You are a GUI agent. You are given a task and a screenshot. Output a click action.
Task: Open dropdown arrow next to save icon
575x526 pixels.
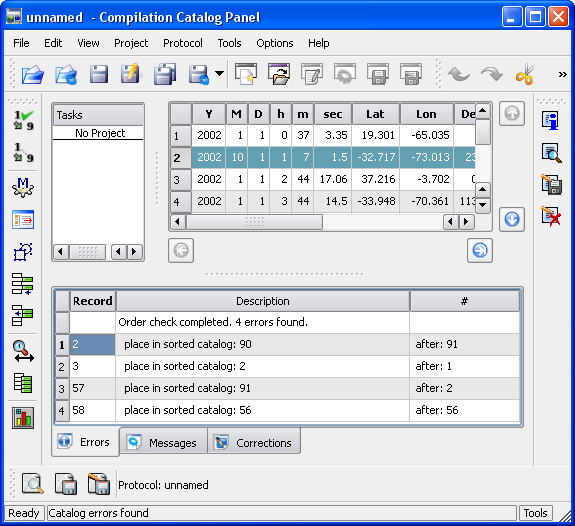(x=219, y=74)
